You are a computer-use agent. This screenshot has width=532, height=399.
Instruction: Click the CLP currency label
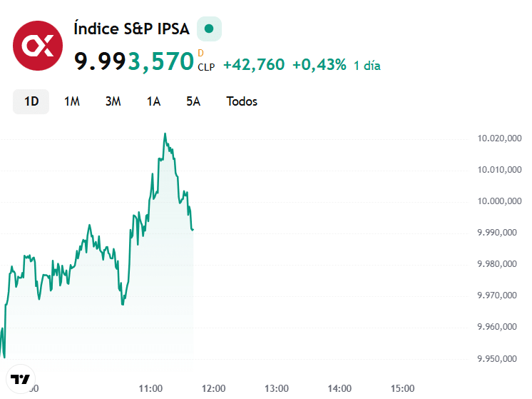pos(206,67)
